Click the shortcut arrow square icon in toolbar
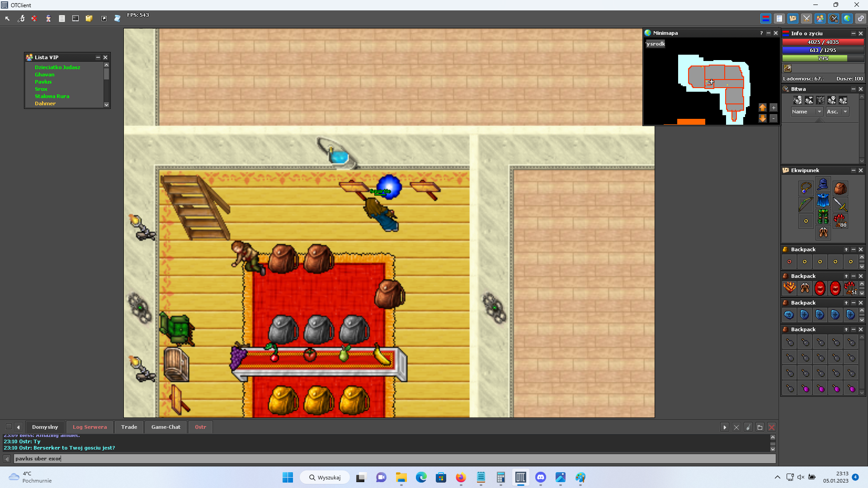868x488 pixels. click(104, 19)
